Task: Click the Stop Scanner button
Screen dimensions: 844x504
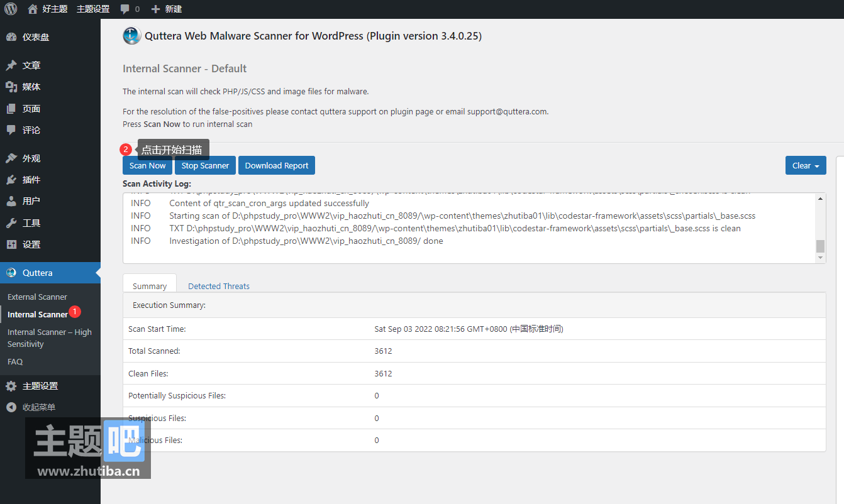Action: tap(205, 165)
